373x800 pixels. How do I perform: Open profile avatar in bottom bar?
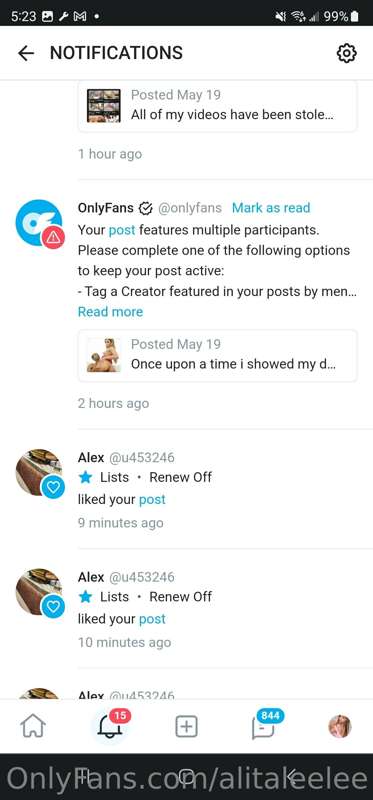pyautogui.click(x=339, y=726)
